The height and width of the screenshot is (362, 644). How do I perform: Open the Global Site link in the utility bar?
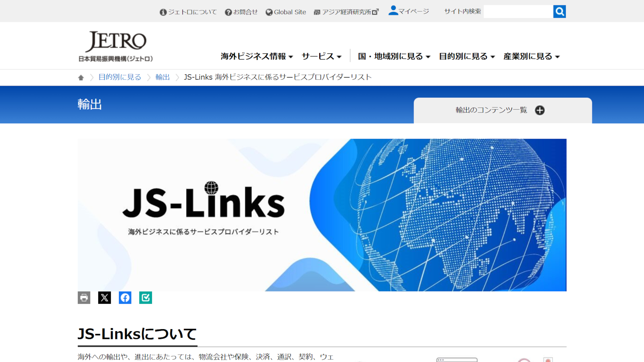[x=286, y=12]
